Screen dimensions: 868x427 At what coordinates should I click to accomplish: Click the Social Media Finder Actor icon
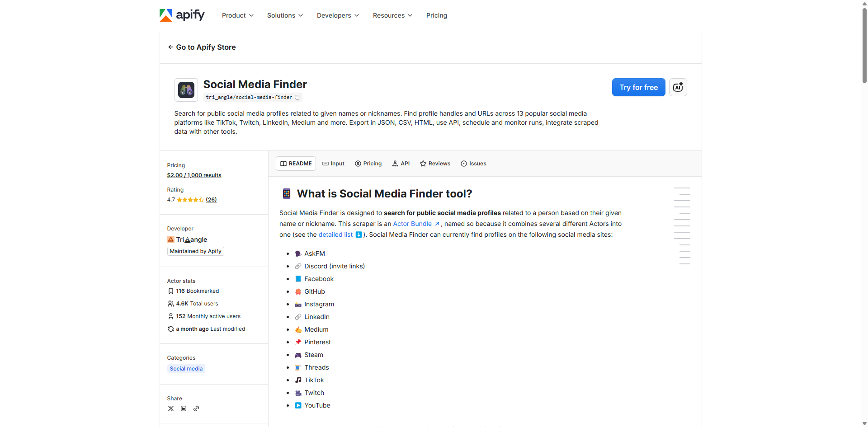[x=186, y=89]
